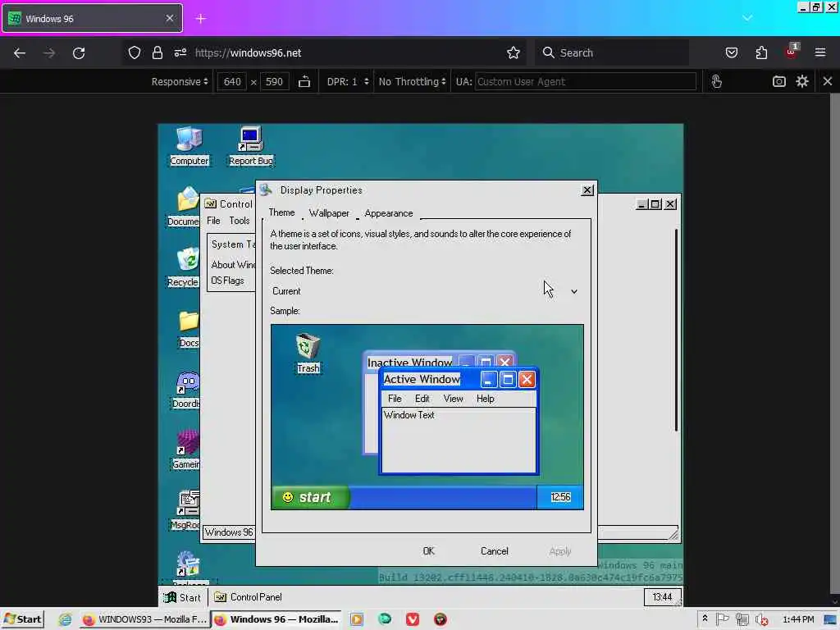This screenshot has height=630, width=840.
Task: Open the MsgRoom desktop shortcut
Action: pos(186,510)
